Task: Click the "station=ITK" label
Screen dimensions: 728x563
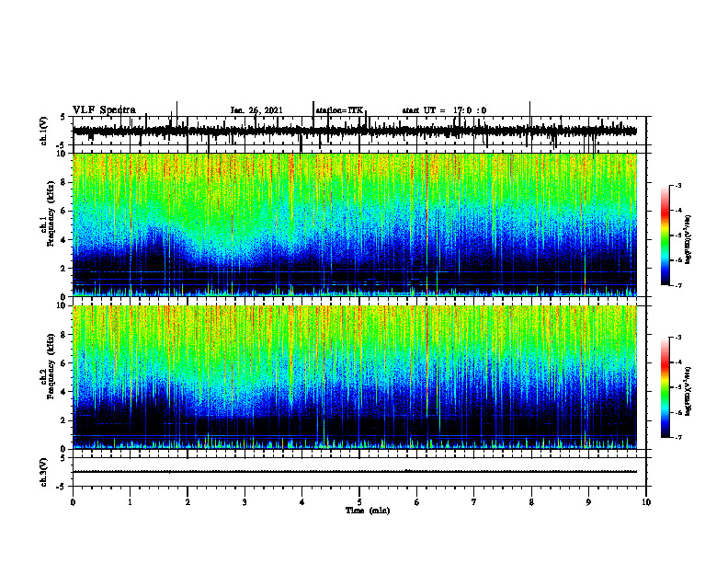Action: coord(339,110)
